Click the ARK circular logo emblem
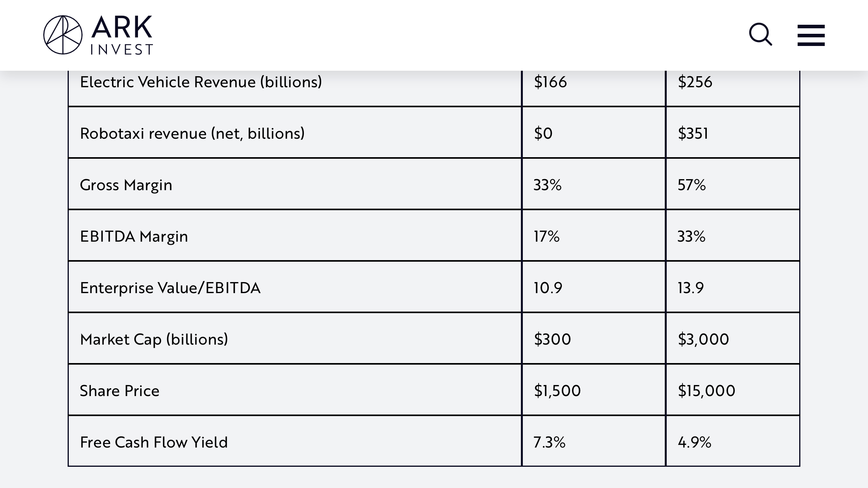Viewport: 868px width, 488px height. coord(63,35)
